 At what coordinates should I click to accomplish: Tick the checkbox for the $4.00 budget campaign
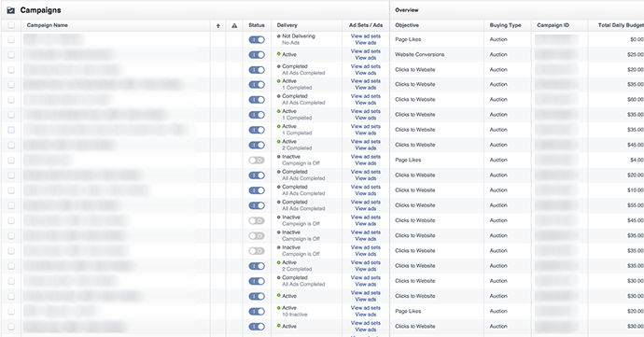click(x=11, y=160)
